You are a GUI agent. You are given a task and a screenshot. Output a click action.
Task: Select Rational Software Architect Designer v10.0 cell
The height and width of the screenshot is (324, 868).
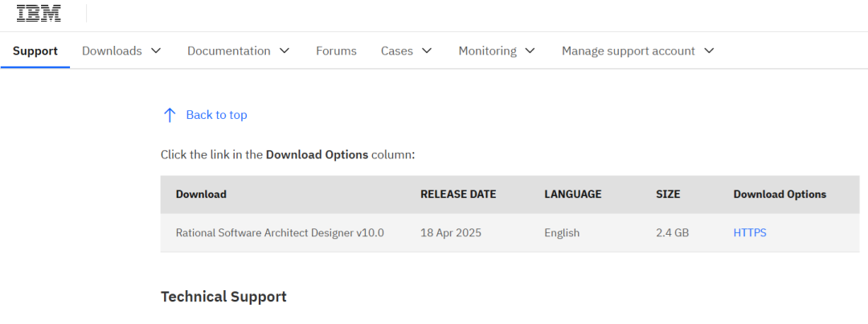point(280,232)
